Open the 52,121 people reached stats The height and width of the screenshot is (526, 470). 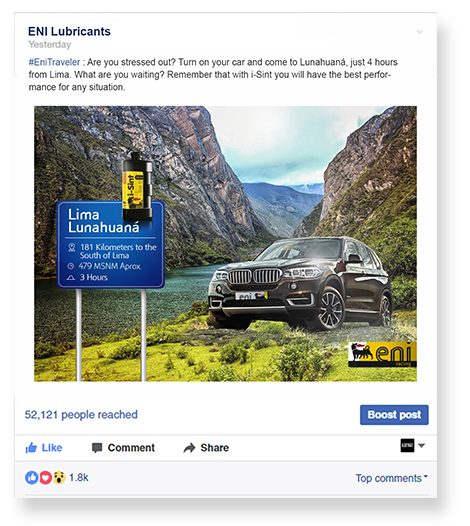click(x=81, y=415)
